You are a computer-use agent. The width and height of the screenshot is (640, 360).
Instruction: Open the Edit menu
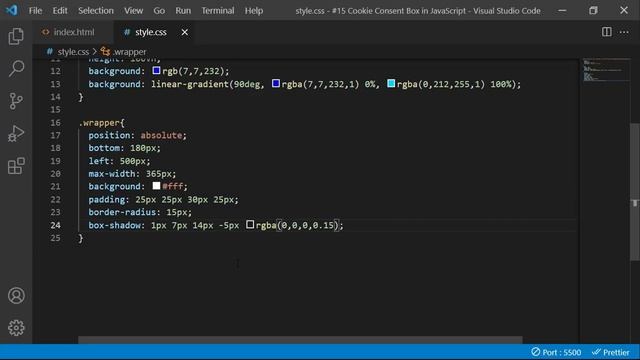(60, 11)
